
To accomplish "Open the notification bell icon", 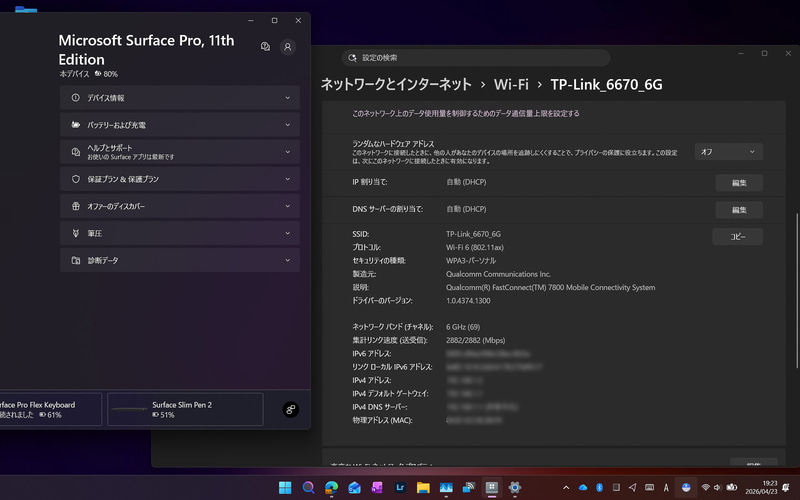I will [x=786, y=488].
